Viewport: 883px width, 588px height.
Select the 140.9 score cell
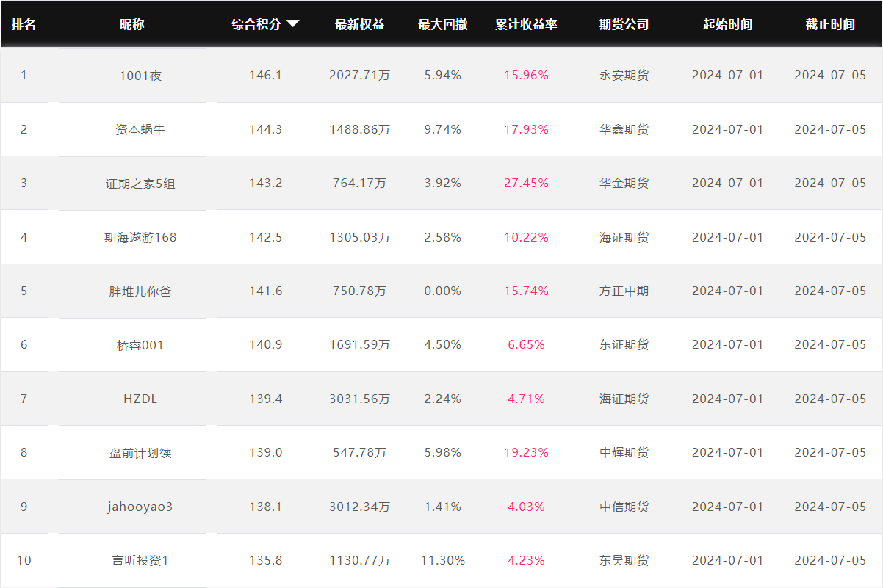(x=265, y=344)
